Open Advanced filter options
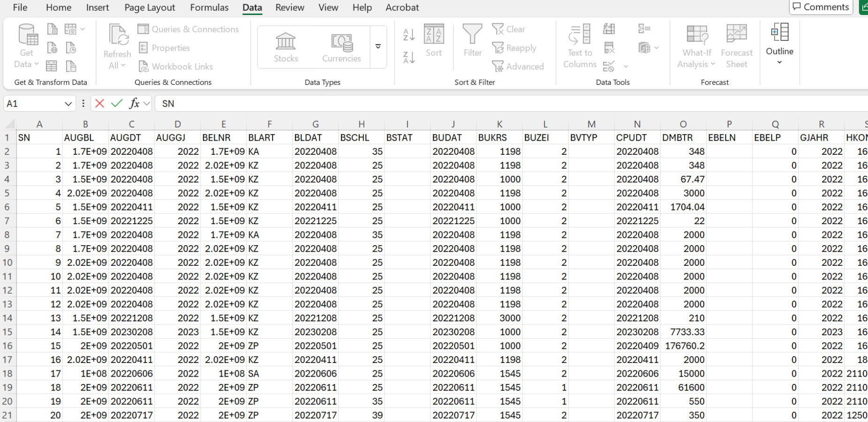Image resolution: width=868 pixels, height=422 pixels. [518, 67]
